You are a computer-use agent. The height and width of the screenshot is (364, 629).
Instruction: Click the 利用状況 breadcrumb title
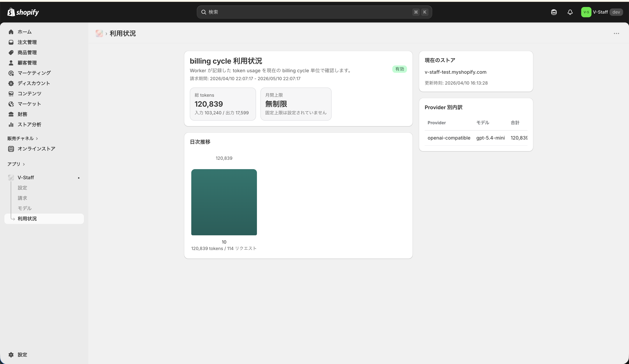122,33
